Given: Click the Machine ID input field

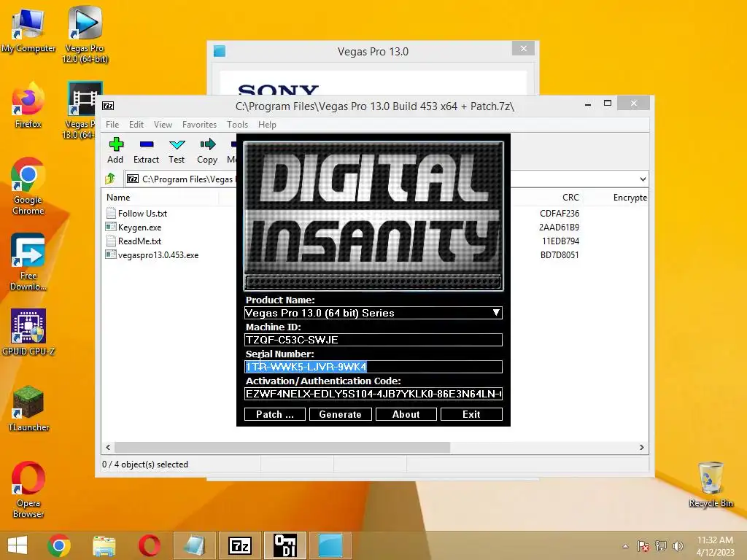Looking at the screenshot, I should [x=373, y=340].
